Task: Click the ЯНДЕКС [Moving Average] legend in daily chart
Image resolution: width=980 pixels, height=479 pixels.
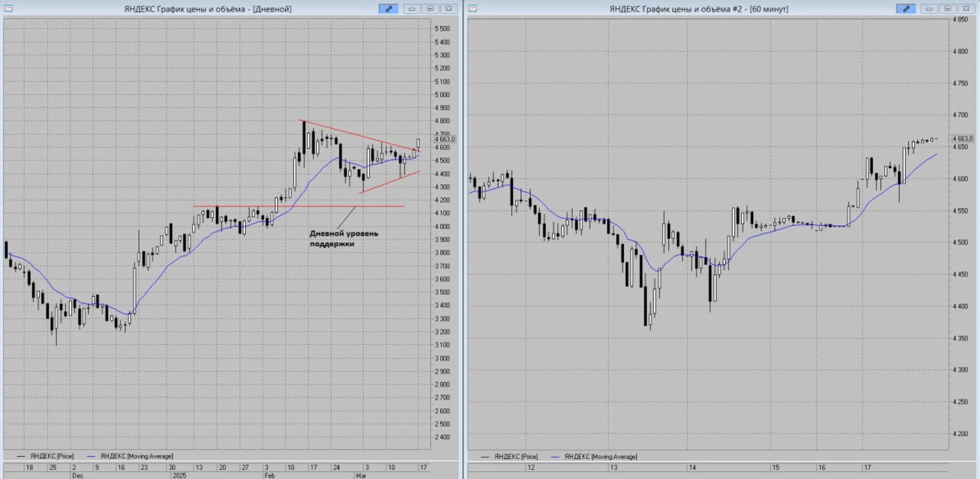Action: click(130, 456)
